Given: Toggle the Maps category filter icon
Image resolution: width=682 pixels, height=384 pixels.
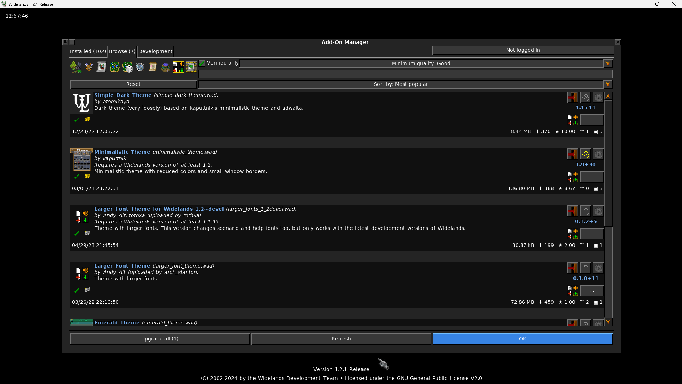Looking at the screenshot, I should [114, 67].
